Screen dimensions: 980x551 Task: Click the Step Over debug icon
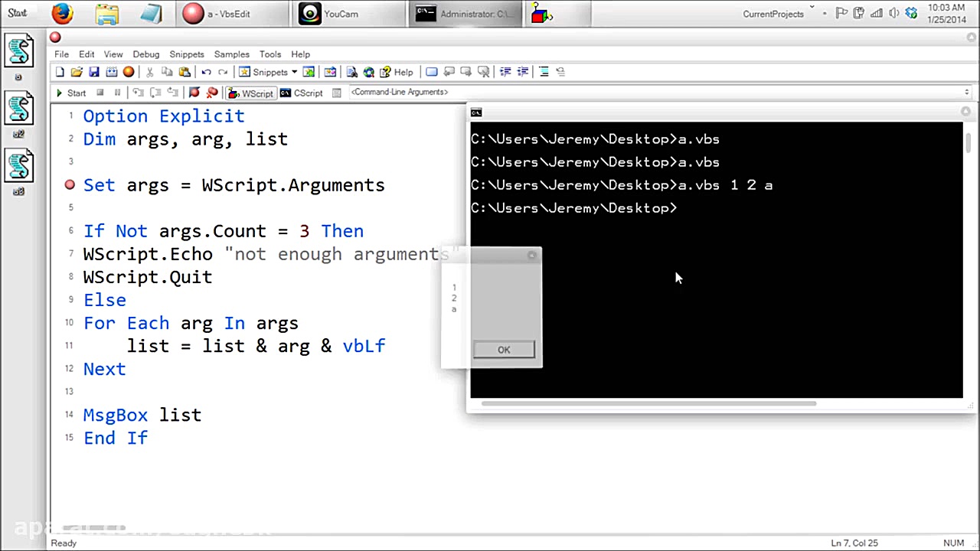click(x=155, y=93)
